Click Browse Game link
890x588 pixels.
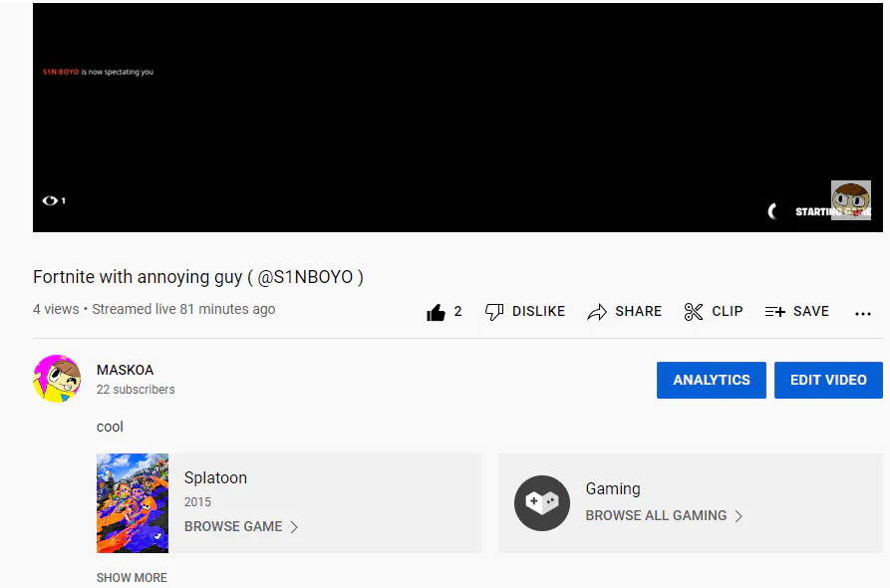pos(233,526)
